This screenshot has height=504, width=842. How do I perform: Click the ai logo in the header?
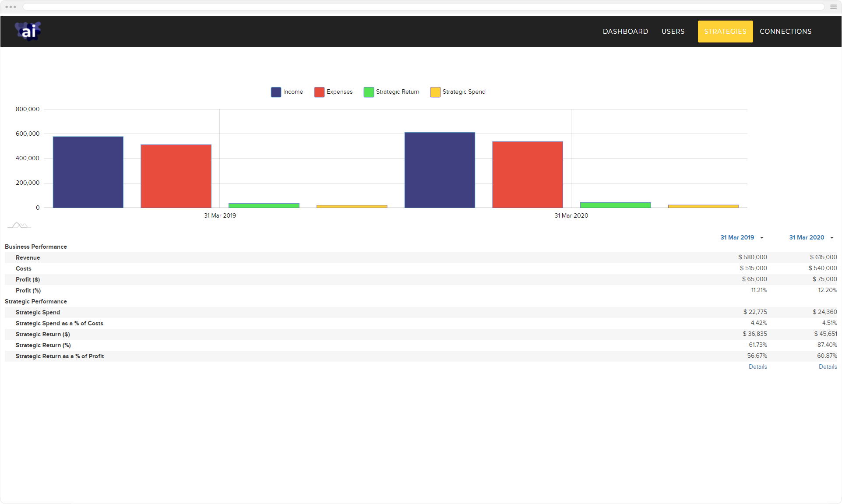click(28, 31)
